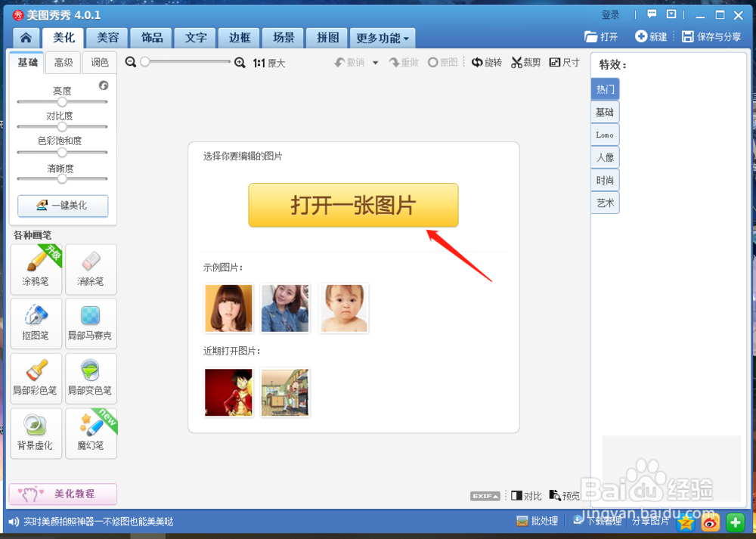The width and height of the screenshot is (756, 539).
Task: Click the green plus icon in status bar
Action: click(735, 522)
